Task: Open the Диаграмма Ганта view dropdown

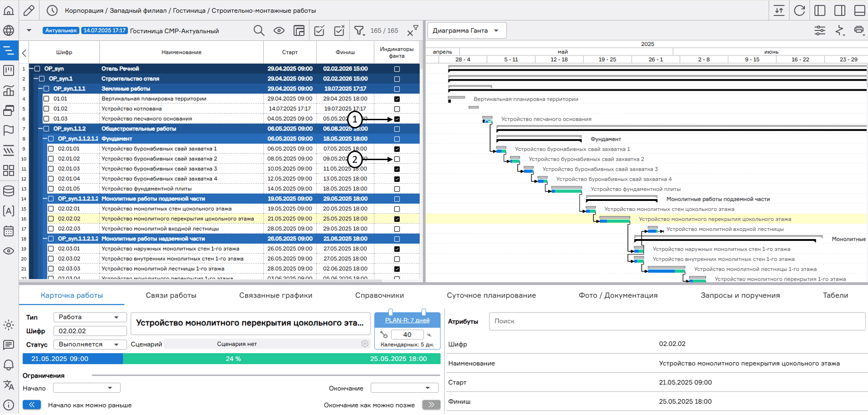Action: point(466,30)
